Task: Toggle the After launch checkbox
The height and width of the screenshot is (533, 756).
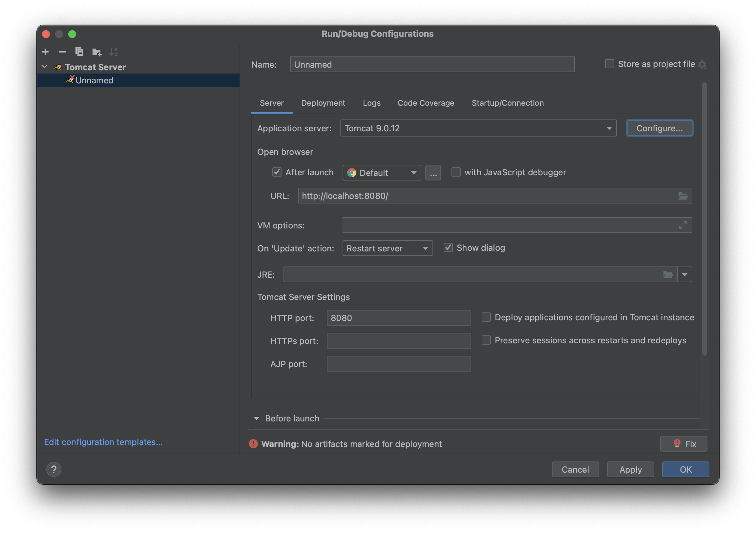Action: pos(277,172)
